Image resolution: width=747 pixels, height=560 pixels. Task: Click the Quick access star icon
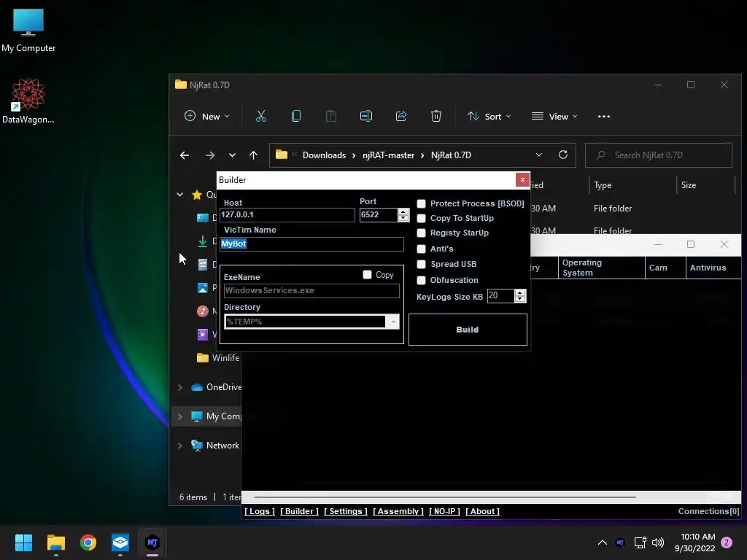click(x=197, y=194)
